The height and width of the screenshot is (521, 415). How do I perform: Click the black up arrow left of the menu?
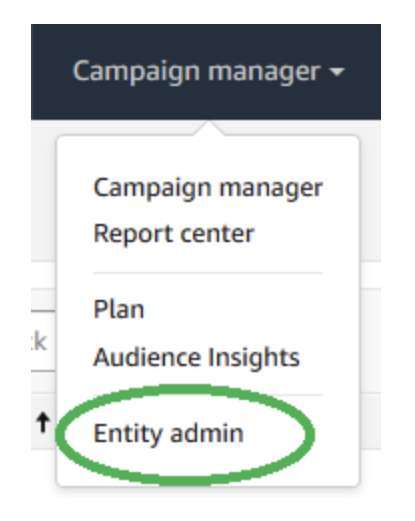[x=43, y=422]
